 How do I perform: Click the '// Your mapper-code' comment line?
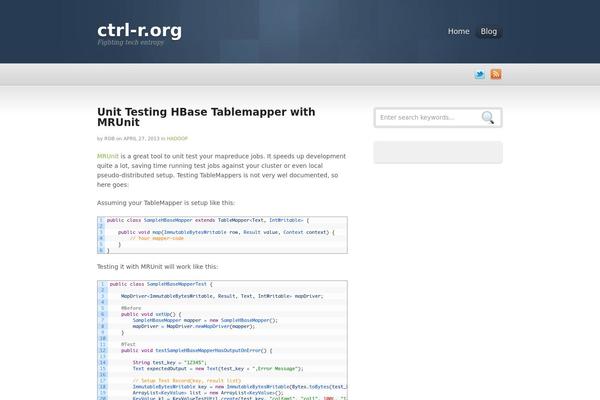click(x=157, y=238)
